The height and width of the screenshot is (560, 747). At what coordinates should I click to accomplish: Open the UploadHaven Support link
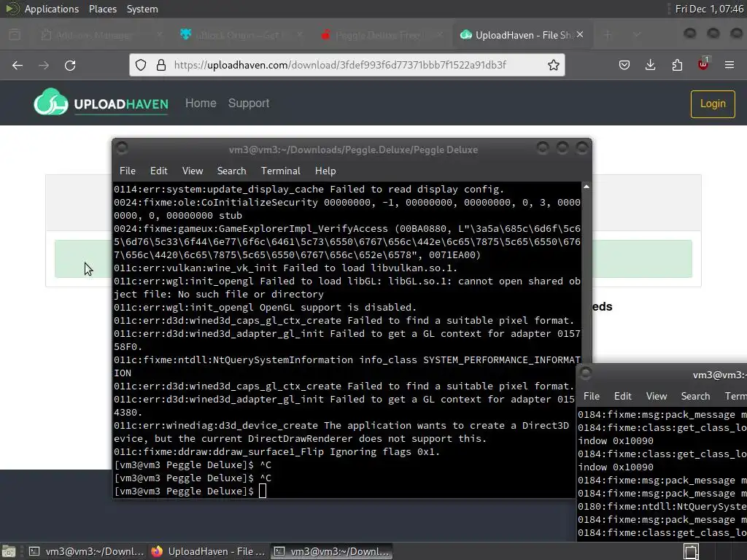(249, 104)
